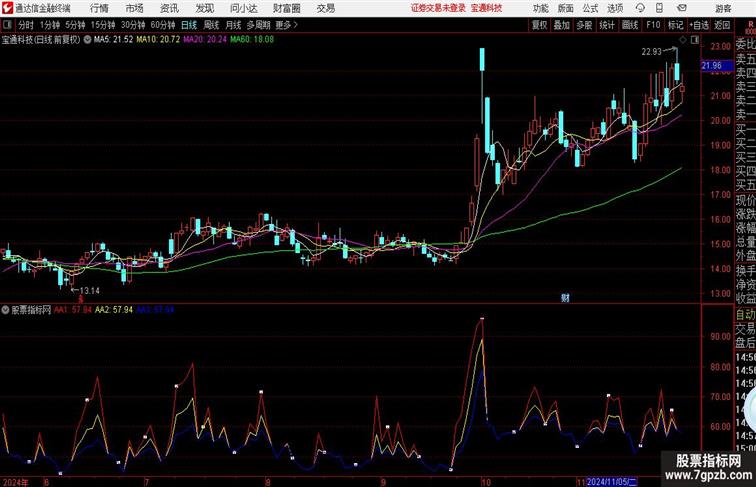Click the 游客 guest account label

(x=723, y=8)
